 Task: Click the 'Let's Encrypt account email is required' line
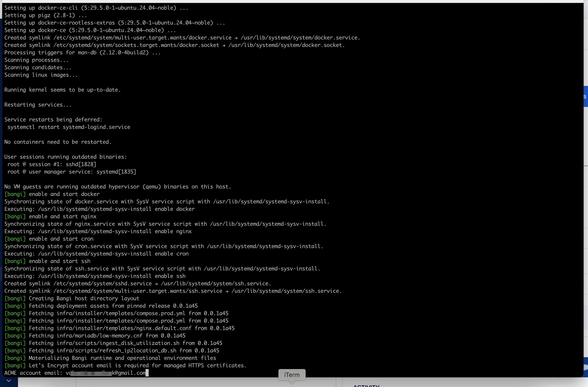(125, 366)
